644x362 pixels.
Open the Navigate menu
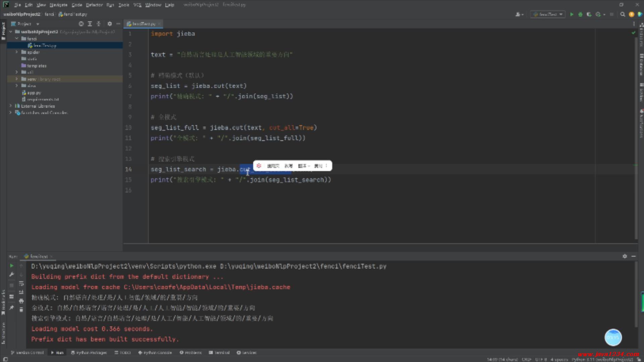58,5
